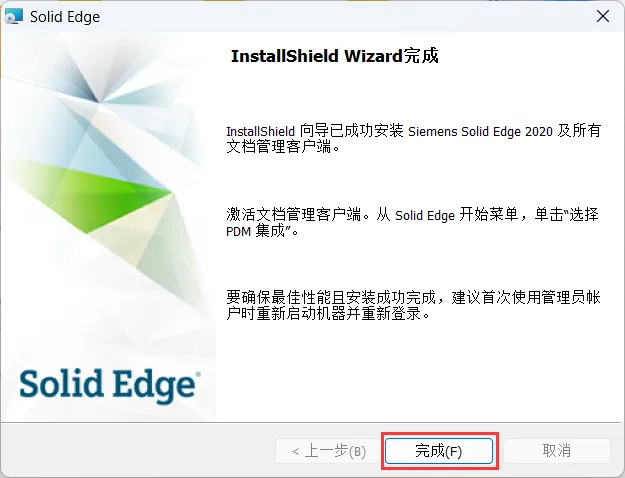Click the large Solid Edge logo
This screenshot has height=478, width=625.
(x=108, y=386)
